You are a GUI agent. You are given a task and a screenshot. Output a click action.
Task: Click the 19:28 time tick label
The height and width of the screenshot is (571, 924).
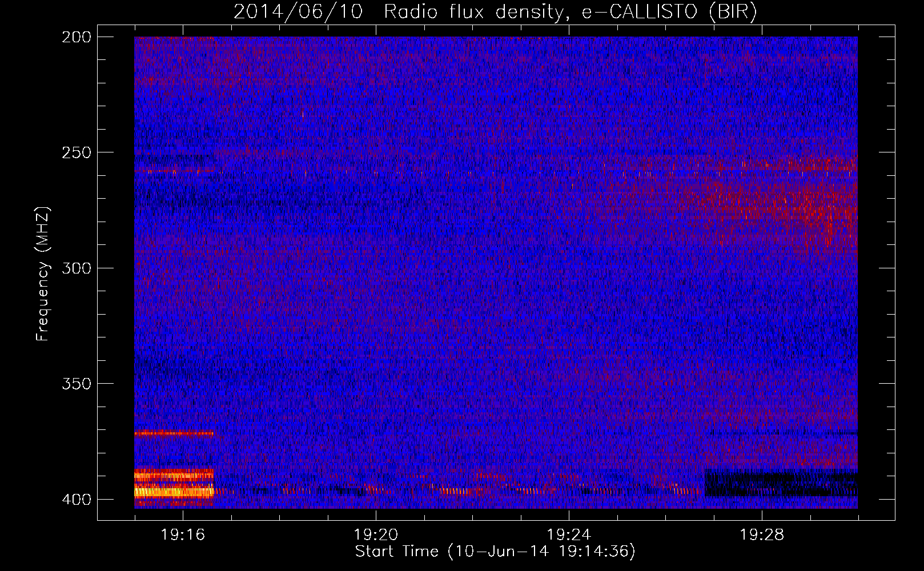click(x=762, y=535)
